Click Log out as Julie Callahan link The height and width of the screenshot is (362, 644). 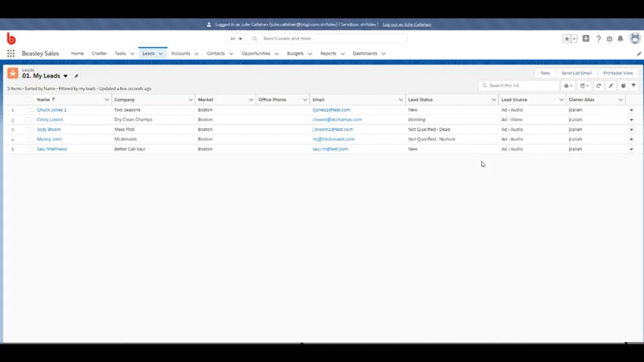point(407,24)
